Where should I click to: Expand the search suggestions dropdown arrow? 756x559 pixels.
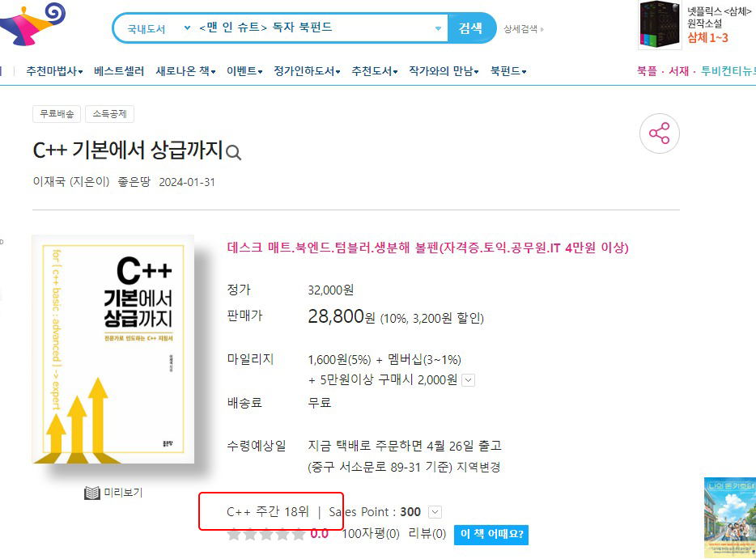pyautogui.click(x=438, y=28)
